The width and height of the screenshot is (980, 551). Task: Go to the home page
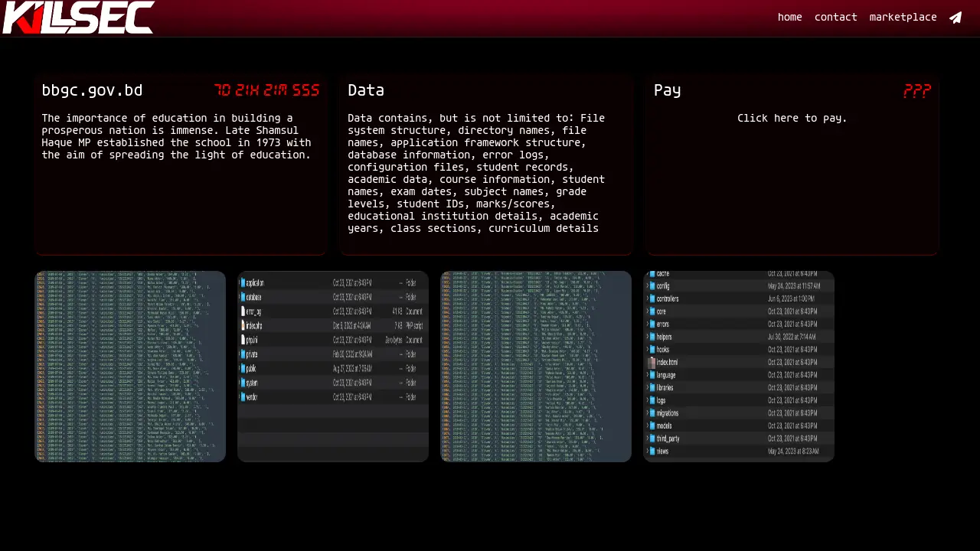(789, 18)
